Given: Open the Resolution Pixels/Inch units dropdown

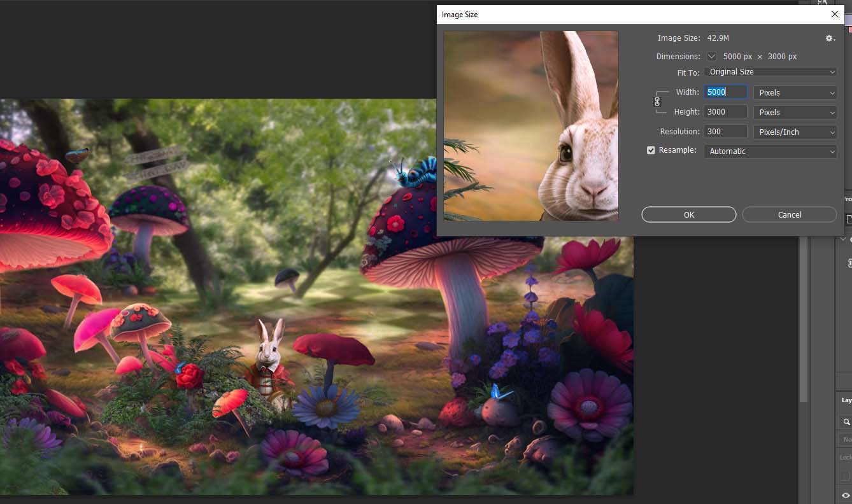Looking at the screenshot, I should (x=795, y=132).
